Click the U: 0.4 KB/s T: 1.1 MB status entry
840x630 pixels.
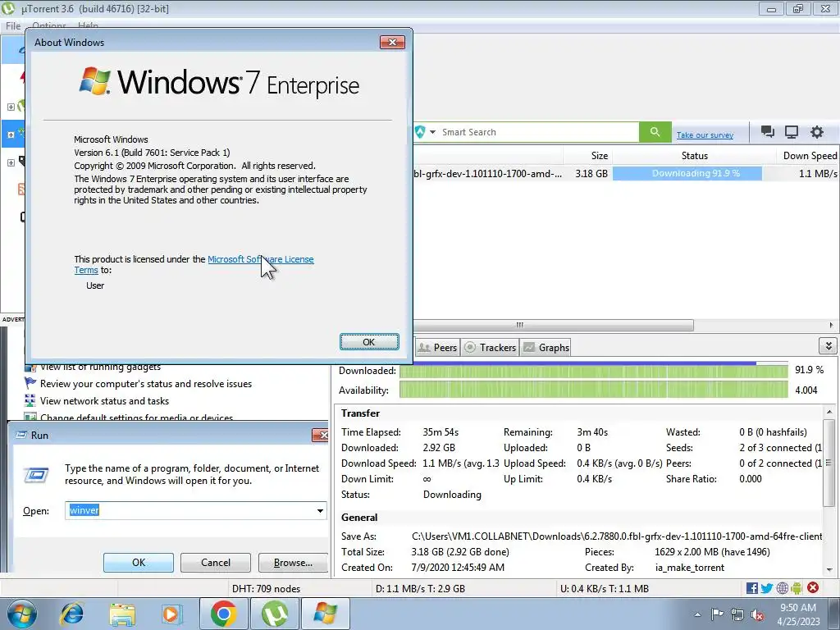[605, 588]
